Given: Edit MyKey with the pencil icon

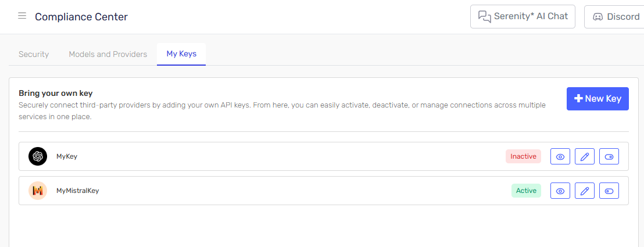Looking at the screenshot, I should pos(585,156).
